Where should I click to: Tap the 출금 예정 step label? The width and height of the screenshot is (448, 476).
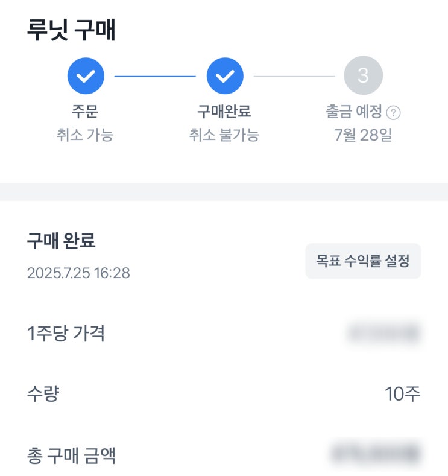coord(355,112)
